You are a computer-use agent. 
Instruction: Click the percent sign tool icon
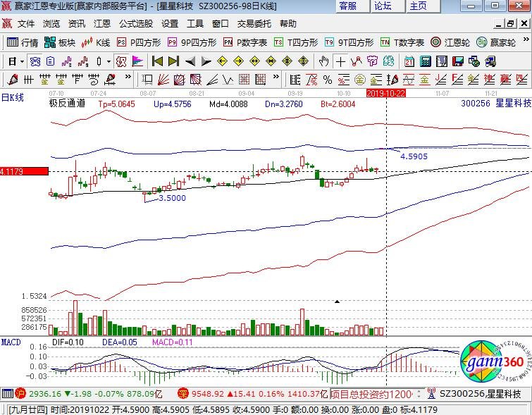328,80
